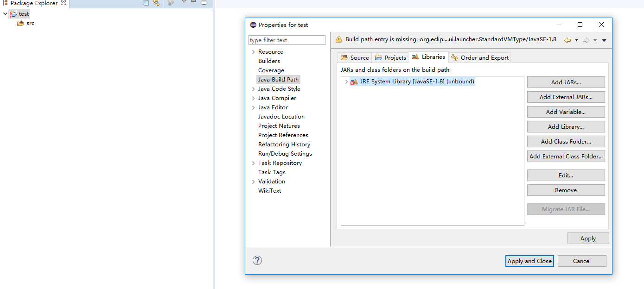Open the Refactoring History page
This screenshot has width=644, height=289.
click(x=284, y=144)
